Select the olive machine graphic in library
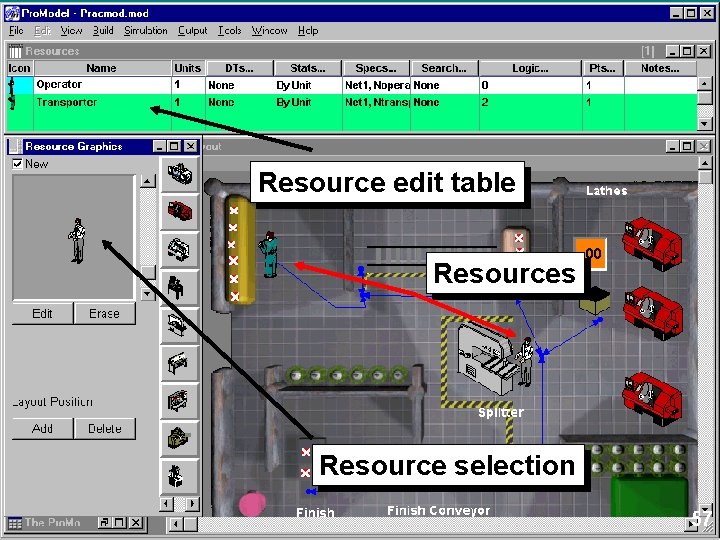Image resolution: width=720 pixels, height=540 pixels. tap(180, 438)
